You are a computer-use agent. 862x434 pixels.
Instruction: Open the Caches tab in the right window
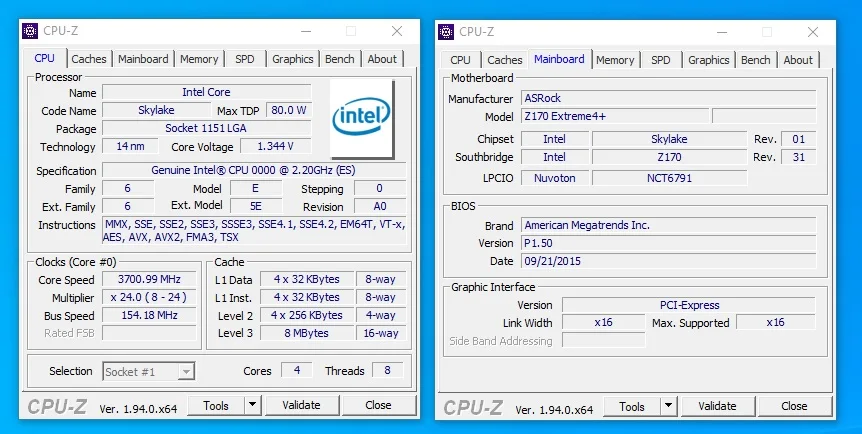coord(505,60)
